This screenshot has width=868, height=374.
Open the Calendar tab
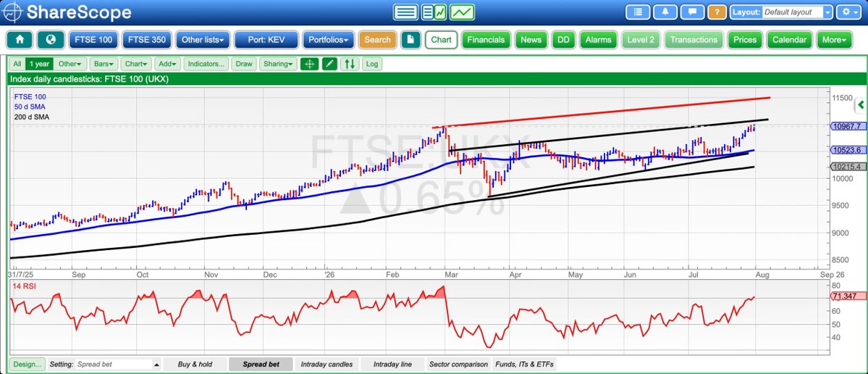click(789, 40)
